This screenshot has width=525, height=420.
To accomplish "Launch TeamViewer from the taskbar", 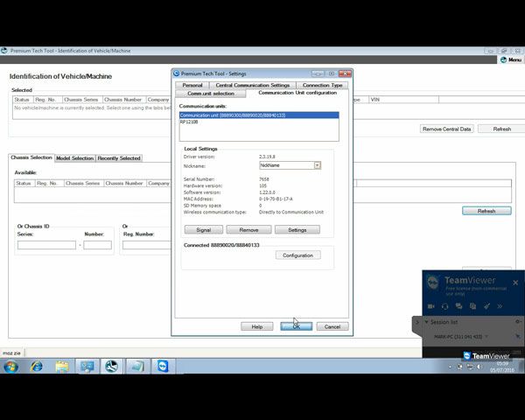I will click(163, 367).
